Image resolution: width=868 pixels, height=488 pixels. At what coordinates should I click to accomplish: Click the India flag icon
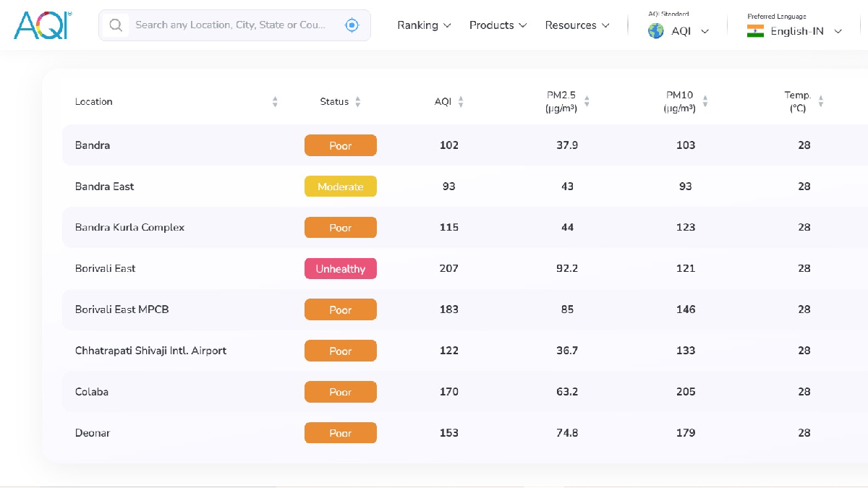pyautogui.click(x=755, y=31)
